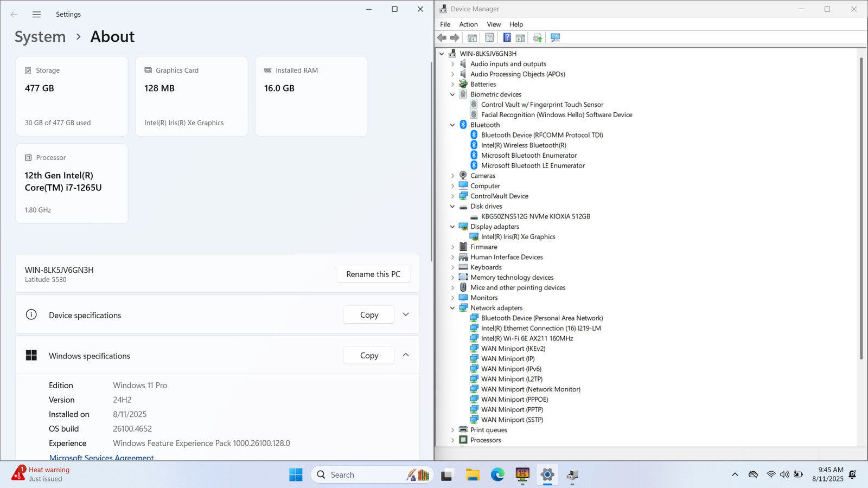
Task: Scan for hardware changes toolbar icon
Action: tap(555, 38)
